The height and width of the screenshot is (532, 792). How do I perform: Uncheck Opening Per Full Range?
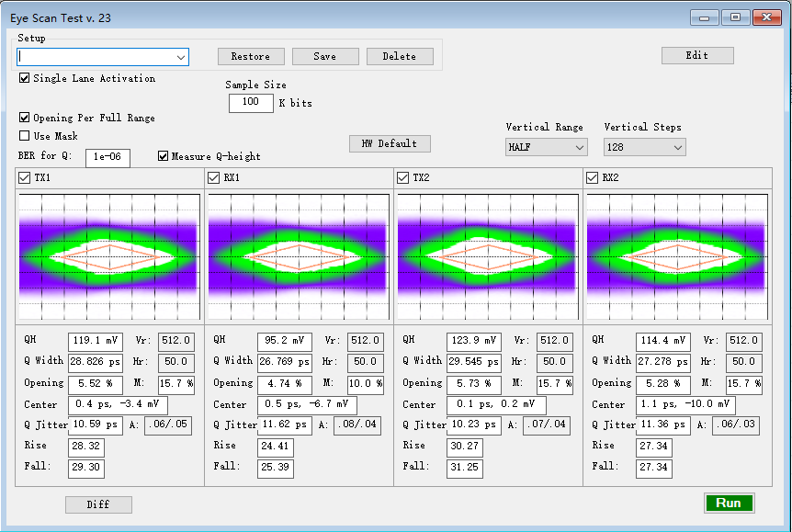point(24,118)
